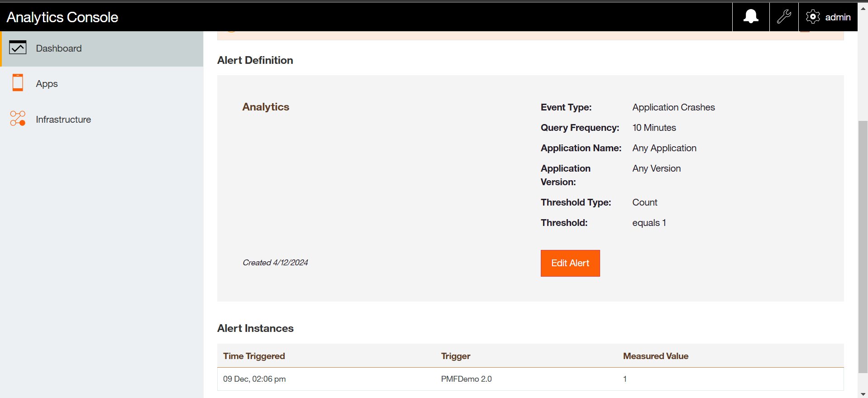Viewport: 868px width, 398px height.
Task: Open the notifications bell icon
Action: pyautogui.click(x=751, y=17)
